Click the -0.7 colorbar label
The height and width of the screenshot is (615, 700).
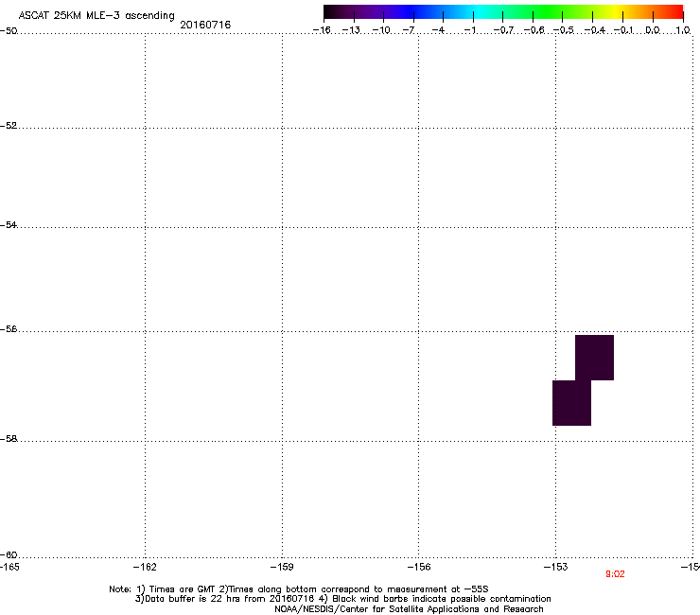tap(504, 30)
